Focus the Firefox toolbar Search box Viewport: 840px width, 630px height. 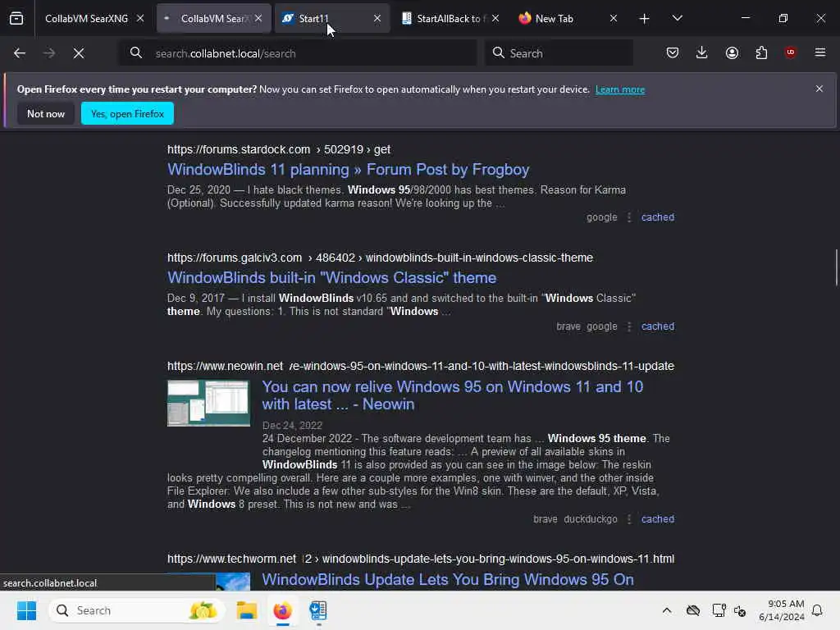click(559, 53)
